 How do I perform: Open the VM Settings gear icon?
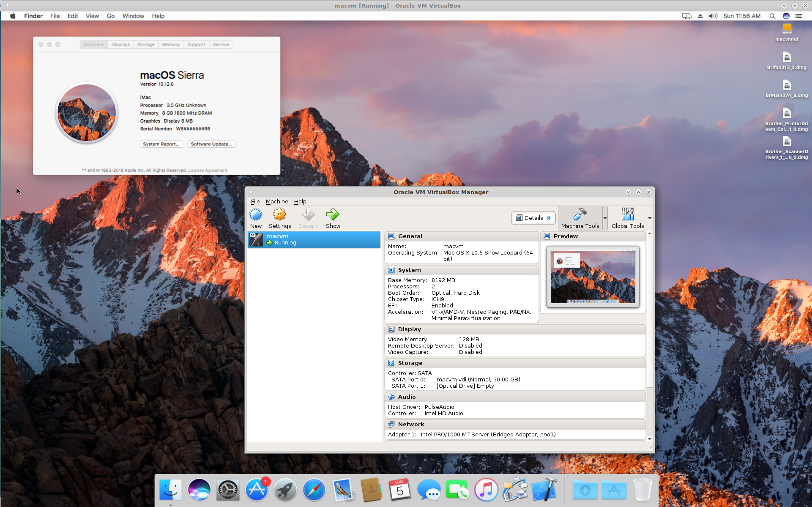pyautogui.click(x=279, y=215)
